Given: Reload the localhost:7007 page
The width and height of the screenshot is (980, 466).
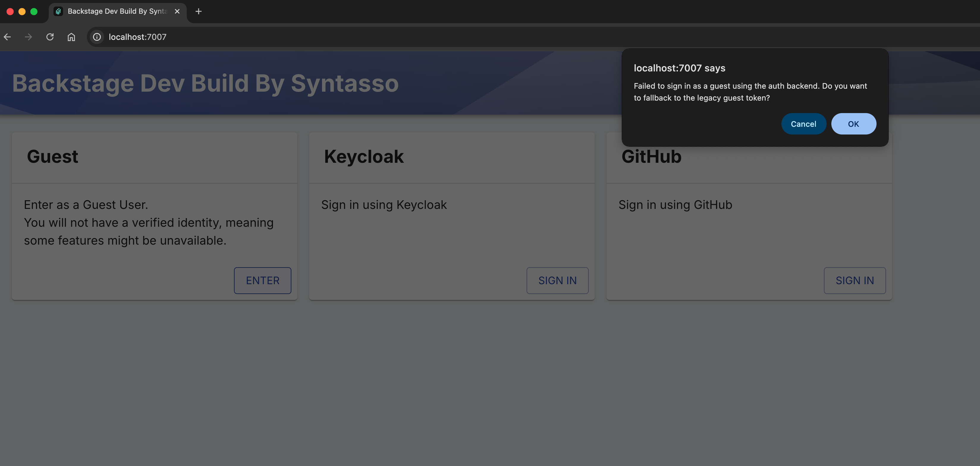Looking at the screenshot, I should click(x=50, y=37).
